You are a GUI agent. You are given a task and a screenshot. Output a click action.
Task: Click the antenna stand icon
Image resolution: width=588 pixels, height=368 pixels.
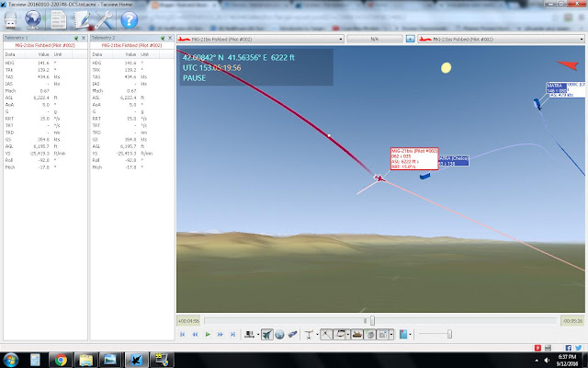(x=309, y=334)
